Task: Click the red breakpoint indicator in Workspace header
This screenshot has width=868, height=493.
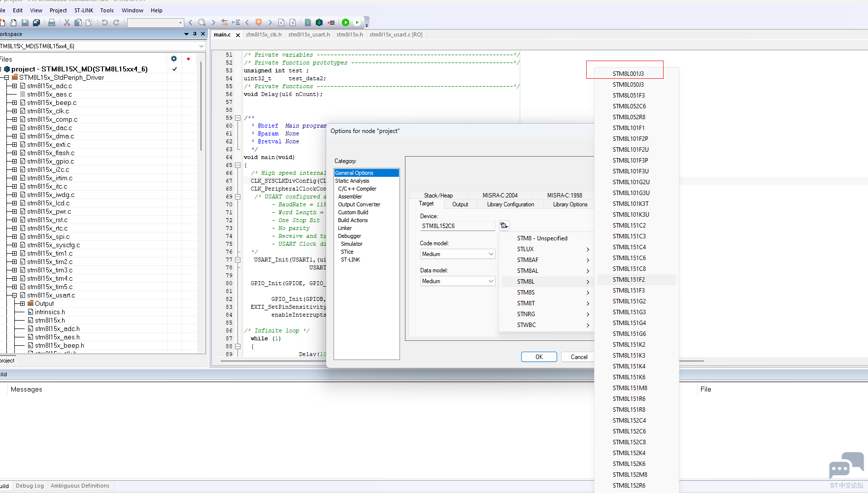Action: pos(189,59)
